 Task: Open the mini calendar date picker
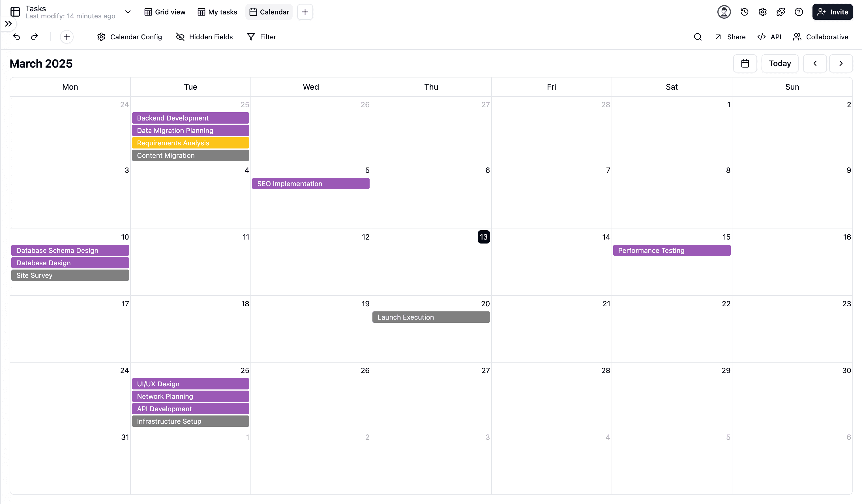coord(745,63)
